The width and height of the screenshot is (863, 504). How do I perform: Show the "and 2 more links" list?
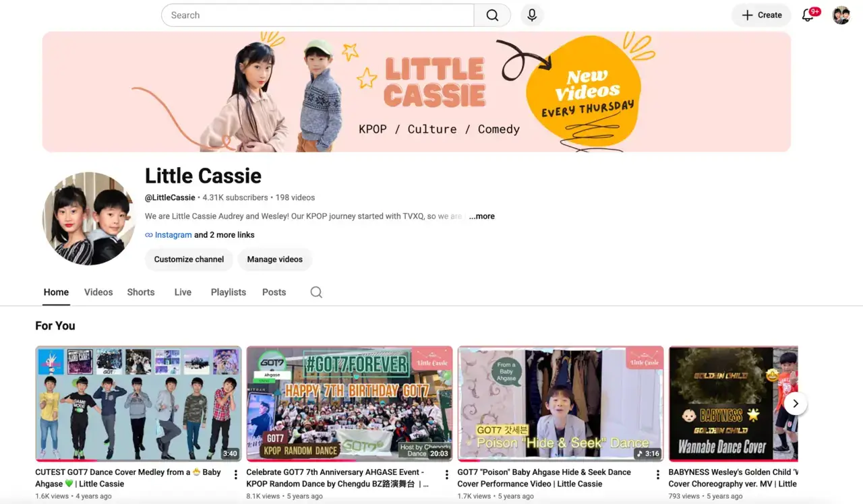pyautogui.click(x=225, y=235)
